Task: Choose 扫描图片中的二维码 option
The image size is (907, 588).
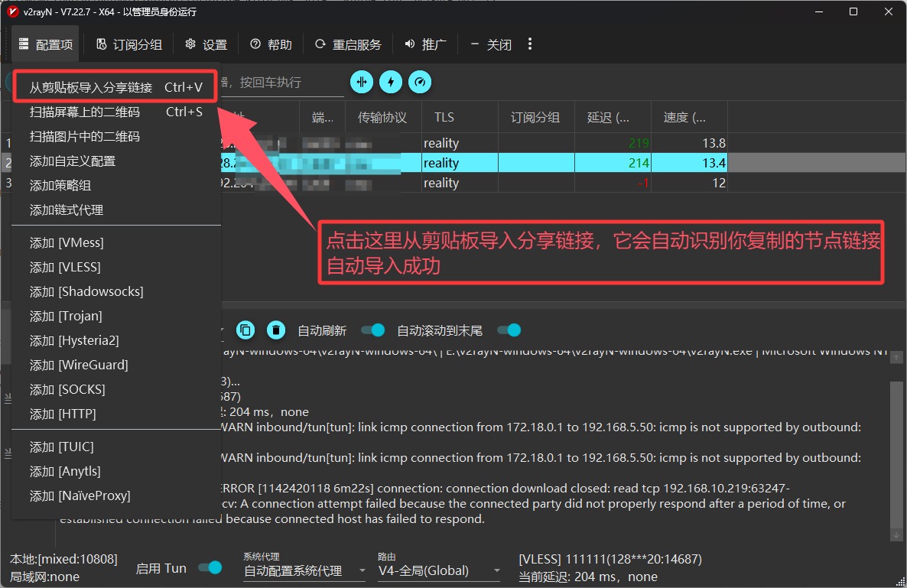Action: [115, 136]
